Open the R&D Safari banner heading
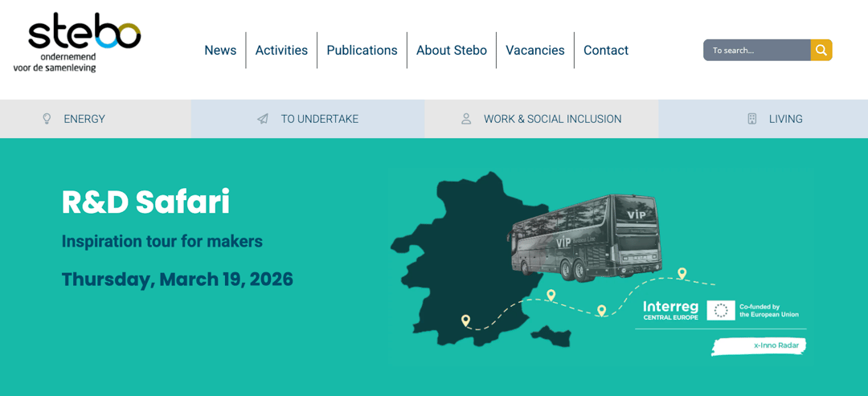 pyautogui.click(x=145, y=202)
